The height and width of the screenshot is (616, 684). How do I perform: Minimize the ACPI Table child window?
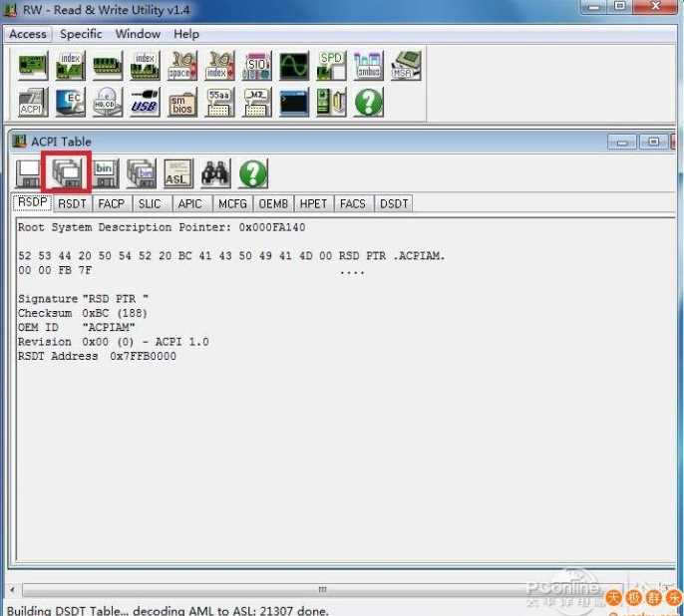click(x=622, y=143)
